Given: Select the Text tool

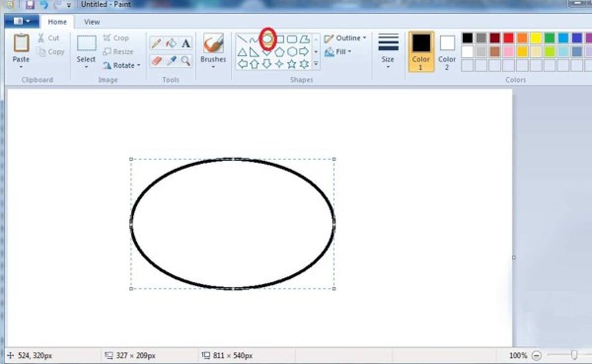Looking at the screenshot, I should [185, 43].
